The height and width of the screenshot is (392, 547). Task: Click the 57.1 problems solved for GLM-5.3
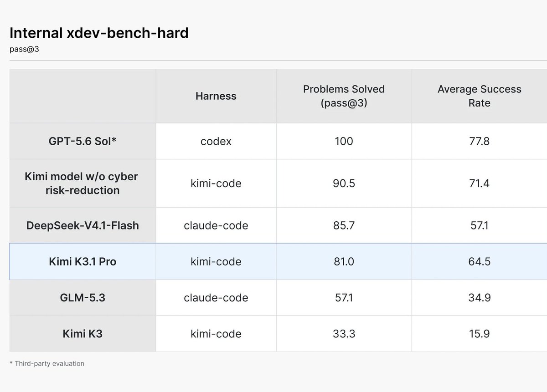[x=344, y=298]
